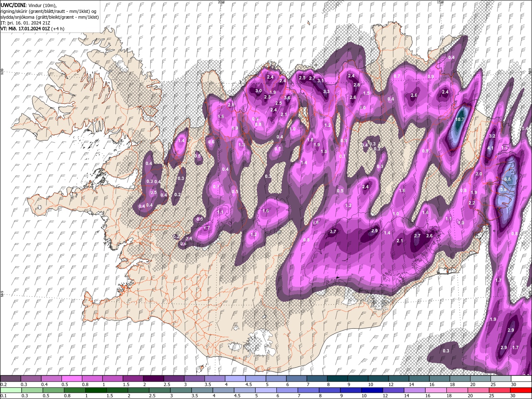Click the 5.8 precipitation value label
532x399 pixels.
coord(503,190)
